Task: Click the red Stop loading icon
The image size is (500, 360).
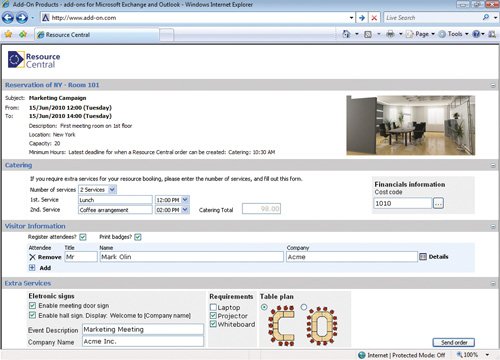Action: pyautogui.click(x=374, y=18)
